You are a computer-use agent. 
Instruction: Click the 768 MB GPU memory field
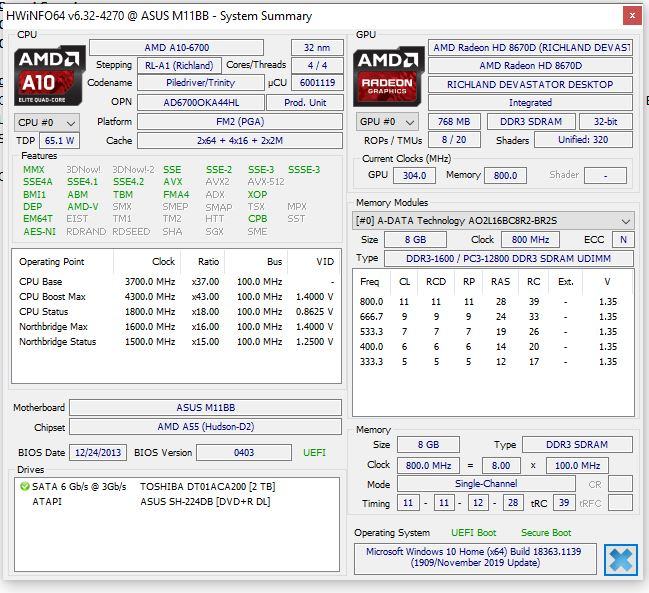coord(454,122)
